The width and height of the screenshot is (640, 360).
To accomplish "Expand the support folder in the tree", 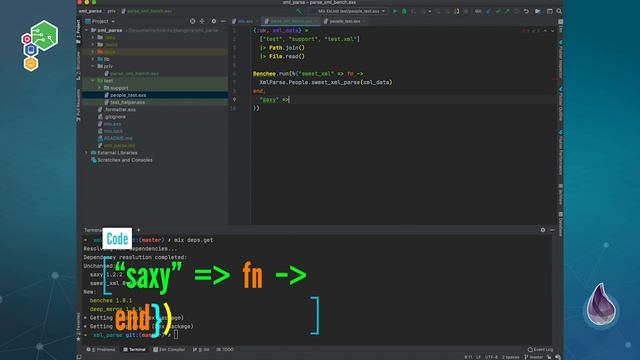I will pos(99,88).
